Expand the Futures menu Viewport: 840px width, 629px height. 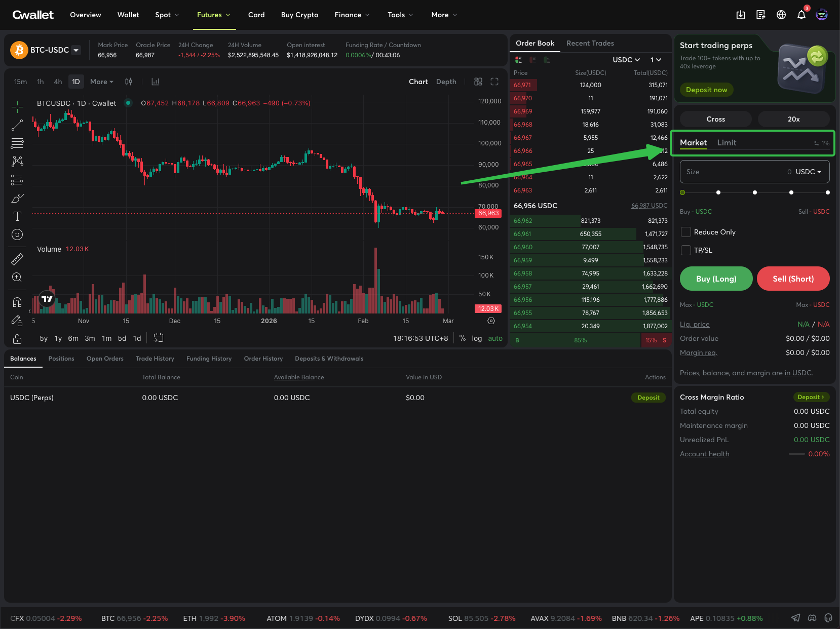[x=213, y=15]
